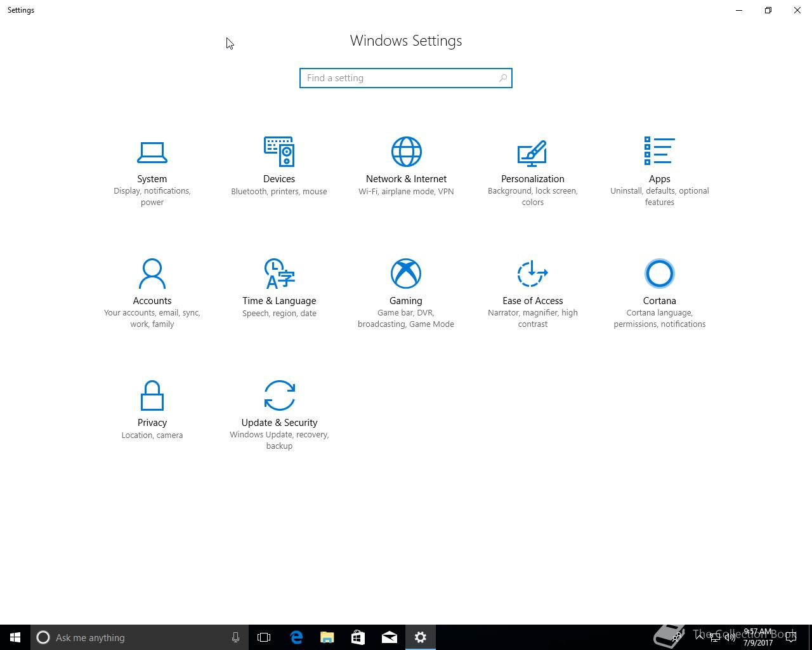The image size is (812, 650).
Task: Launch Microsoft Edge from the taskbar
Action: (x=296, y=637)
